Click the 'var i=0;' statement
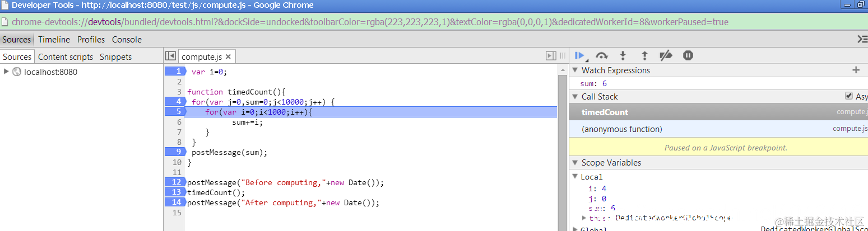868x231 pixels. click(x=209, y=72)
